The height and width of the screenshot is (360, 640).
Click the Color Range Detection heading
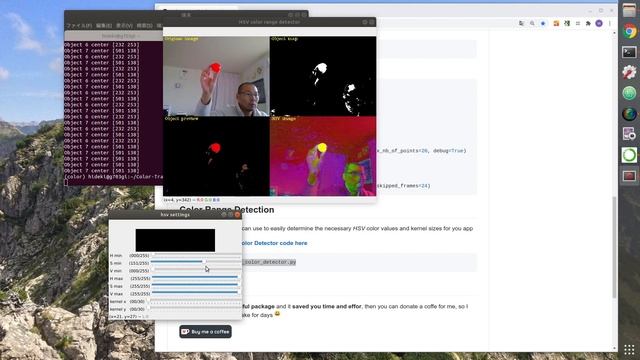point(227,210)
